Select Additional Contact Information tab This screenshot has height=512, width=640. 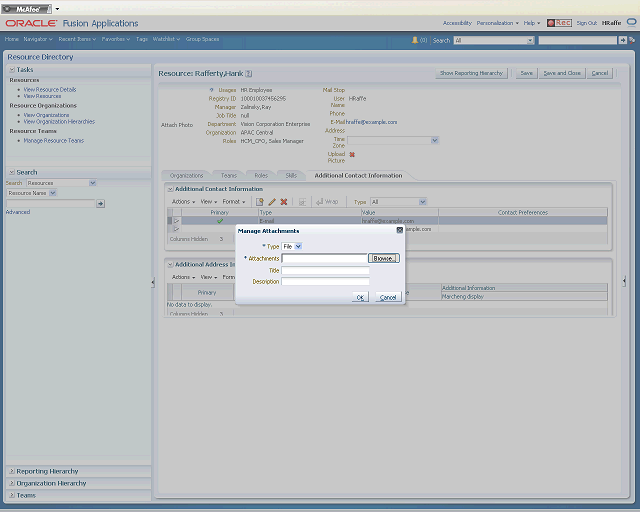coord(358,176)
